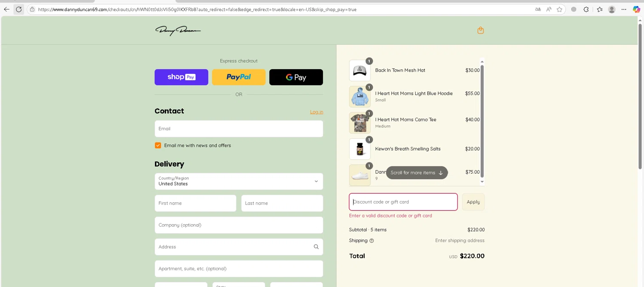The image size is (644, 287).
Task: Click the 'Subtotal · 5 items' text
Action: 368,230
